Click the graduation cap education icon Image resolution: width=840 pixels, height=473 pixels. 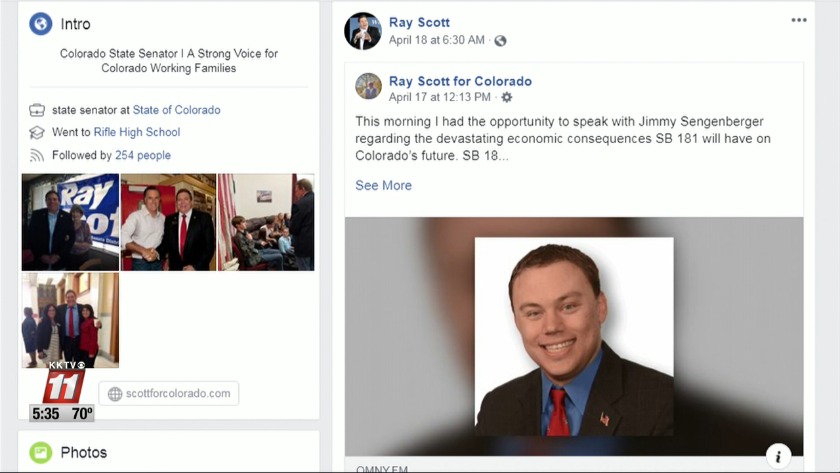[36, 132]
